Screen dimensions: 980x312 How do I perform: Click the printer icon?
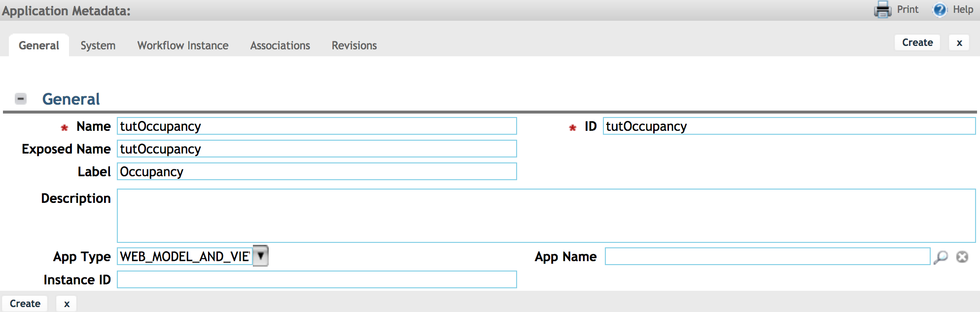click(x=882, y=9)
